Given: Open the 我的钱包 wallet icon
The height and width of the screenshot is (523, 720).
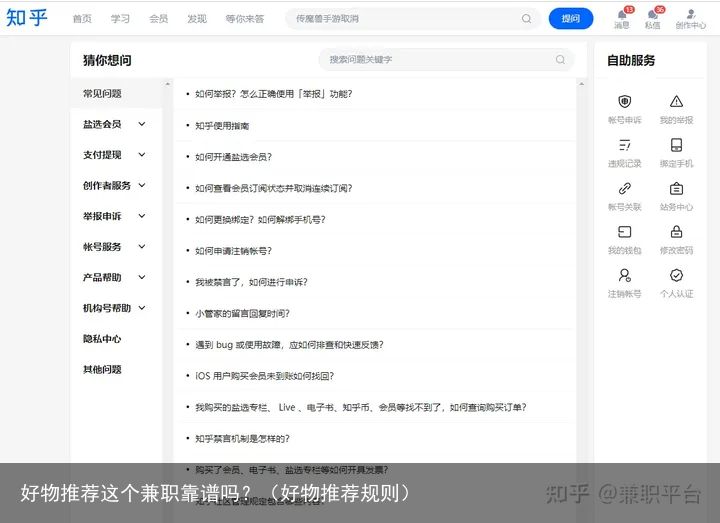Looking at the screenshot, I should click(624, 232).
